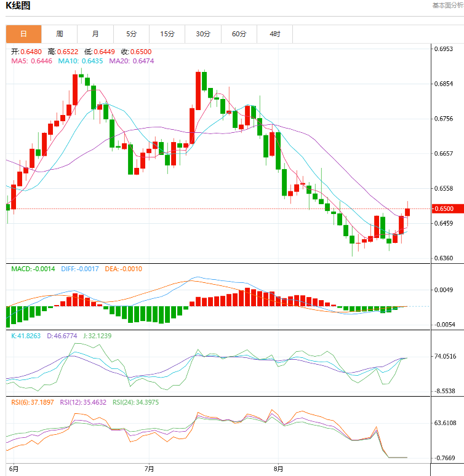Click the 0.6360 price axis label
This screenshot has height=476, width=464.
444,258
